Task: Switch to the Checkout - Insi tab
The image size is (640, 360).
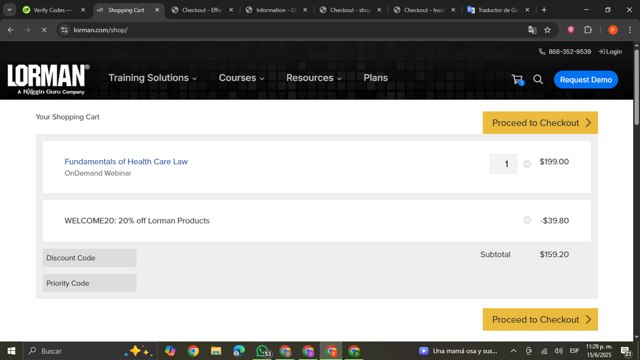Action: coord(424,10)
